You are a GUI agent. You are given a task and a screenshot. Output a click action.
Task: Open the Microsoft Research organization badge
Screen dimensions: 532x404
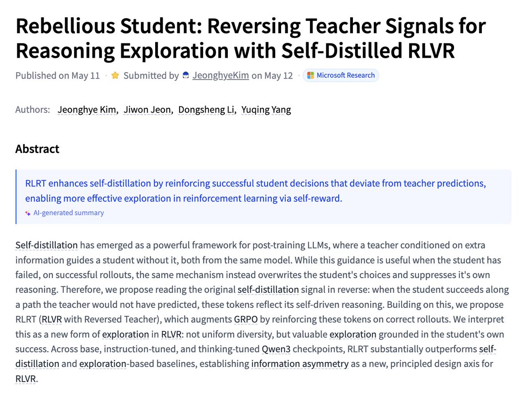tap(340, 75)
